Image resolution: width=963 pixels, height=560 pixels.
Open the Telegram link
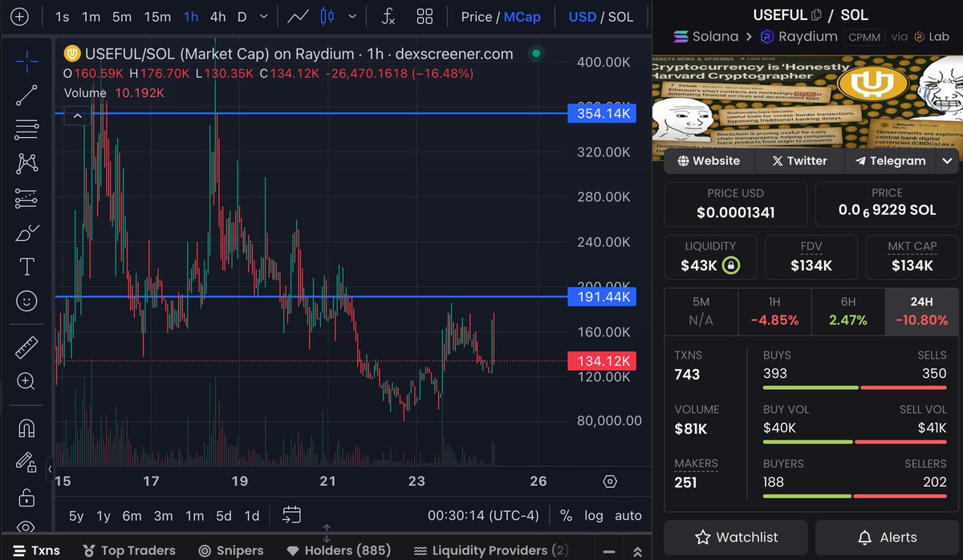click(890, 160)
